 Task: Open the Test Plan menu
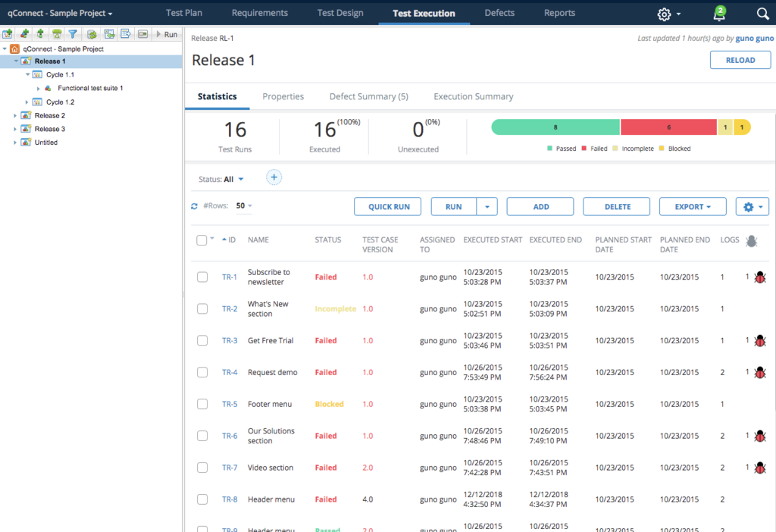[184, 13]
